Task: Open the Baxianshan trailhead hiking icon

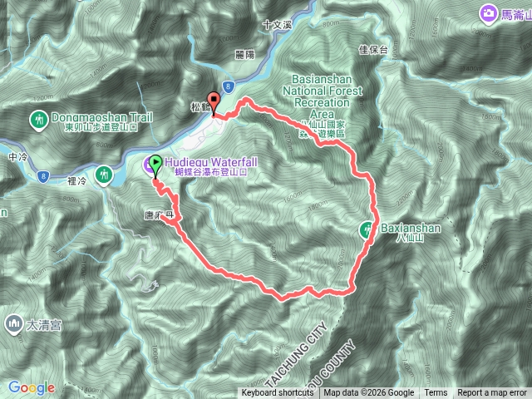Action: coord(367,231)
